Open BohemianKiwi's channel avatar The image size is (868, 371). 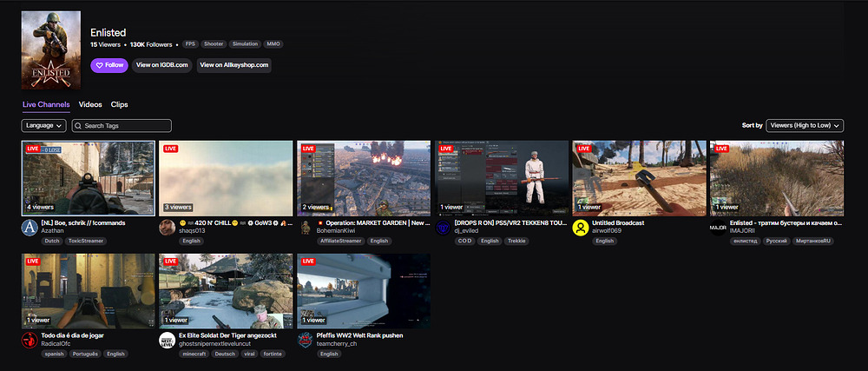305,228
